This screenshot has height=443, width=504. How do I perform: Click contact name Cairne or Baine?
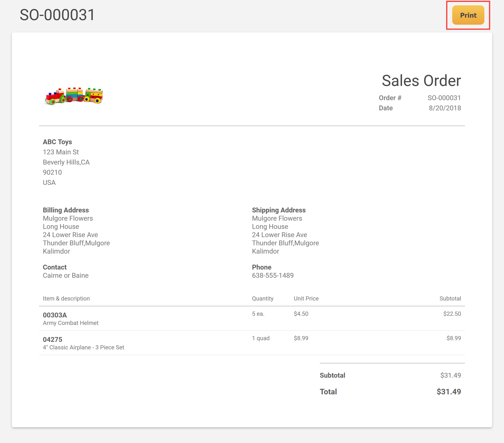(x=66, y=276)
